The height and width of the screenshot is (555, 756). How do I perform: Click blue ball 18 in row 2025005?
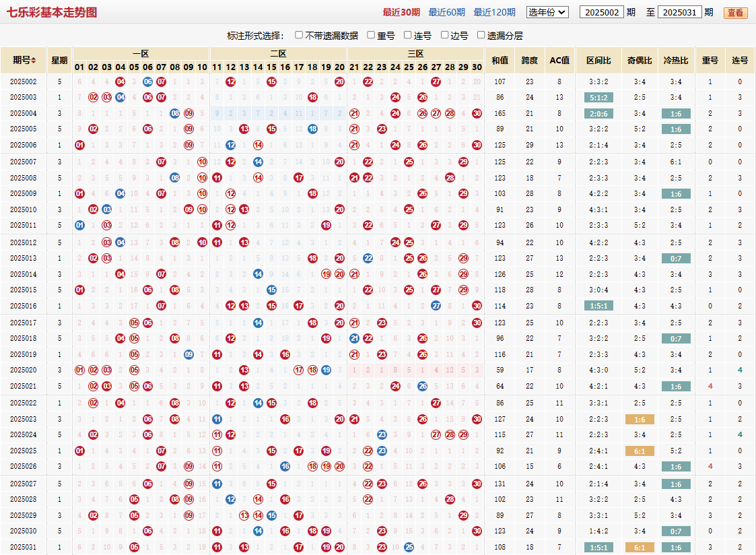312,129
